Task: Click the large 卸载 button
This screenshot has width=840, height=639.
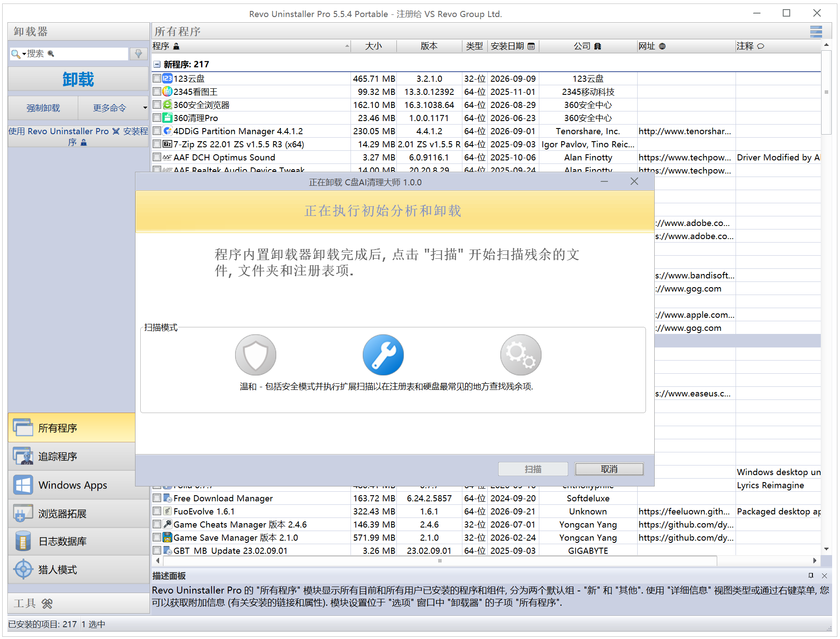Action: [78, 79]
